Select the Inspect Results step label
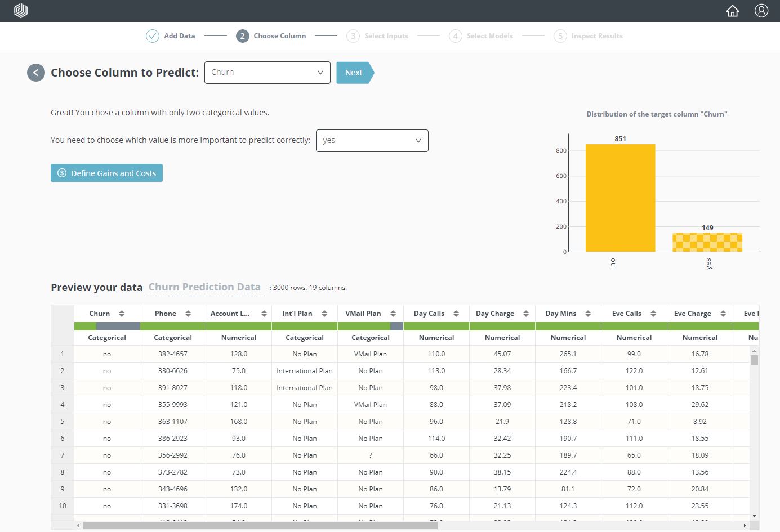The image size is (780, 532). [597, 36]
